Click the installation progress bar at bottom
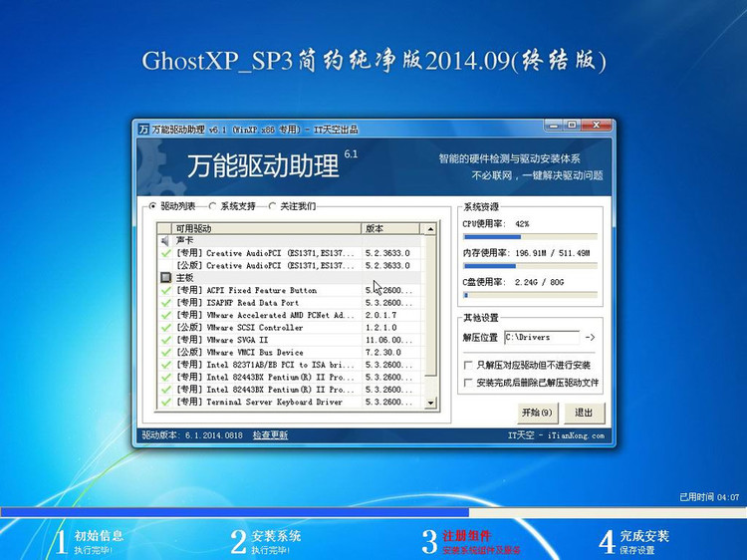Screen dimensions: 747x560 (373, 512)
